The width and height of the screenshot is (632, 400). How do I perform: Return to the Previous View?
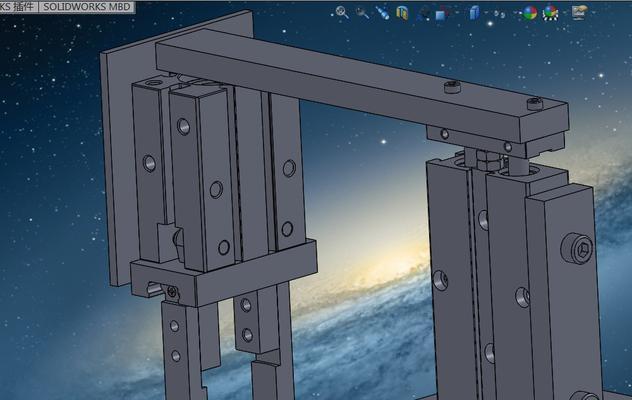tap(382, 13)
